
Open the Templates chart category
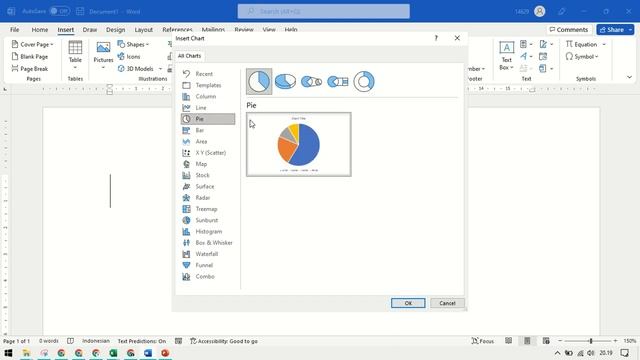(x=208, y=85)
